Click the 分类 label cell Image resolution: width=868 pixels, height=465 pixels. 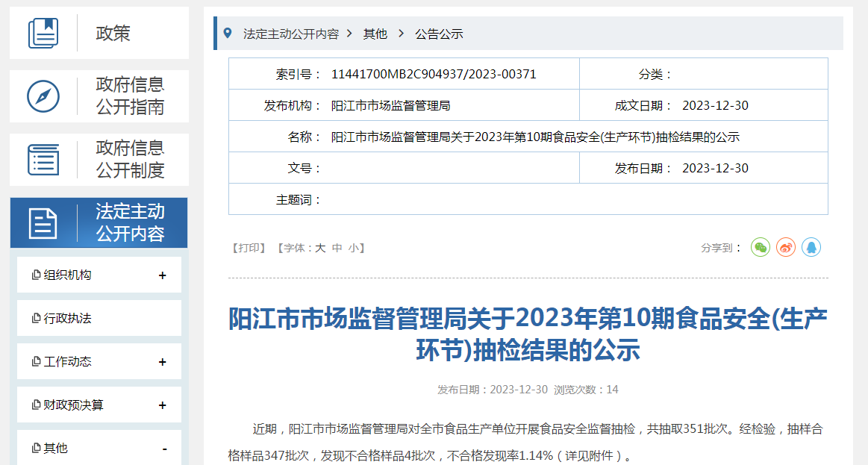tap(655, 74)
